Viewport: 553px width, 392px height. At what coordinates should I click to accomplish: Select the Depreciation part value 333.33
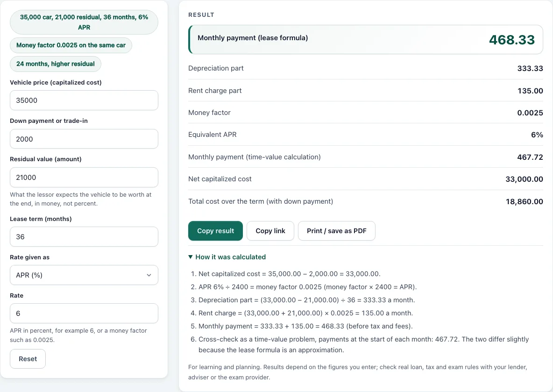[x=530, y=69]
